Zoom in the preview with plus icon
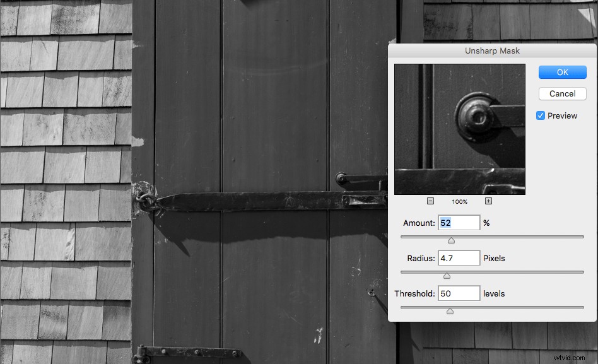The image size is (598, 364). [x=488, y=201]
